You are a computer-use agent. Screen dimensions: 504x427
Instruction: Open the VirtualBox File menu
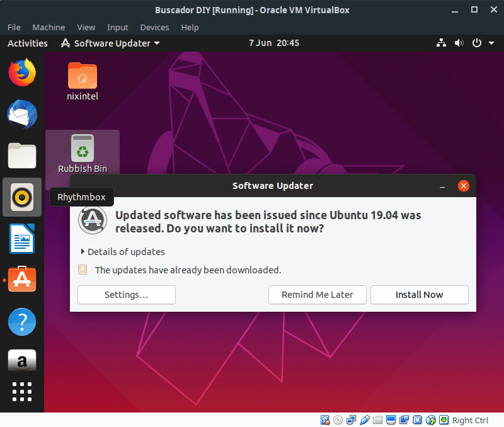click(14, 28)
